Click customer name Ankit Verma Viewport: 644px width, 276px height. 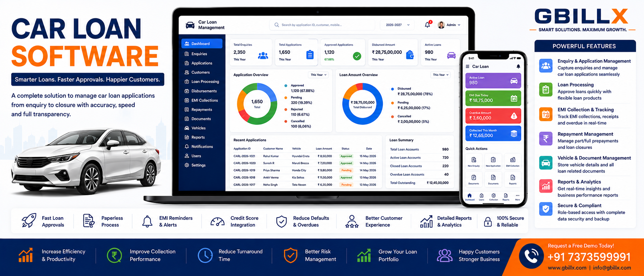click(x=271, y=178)
